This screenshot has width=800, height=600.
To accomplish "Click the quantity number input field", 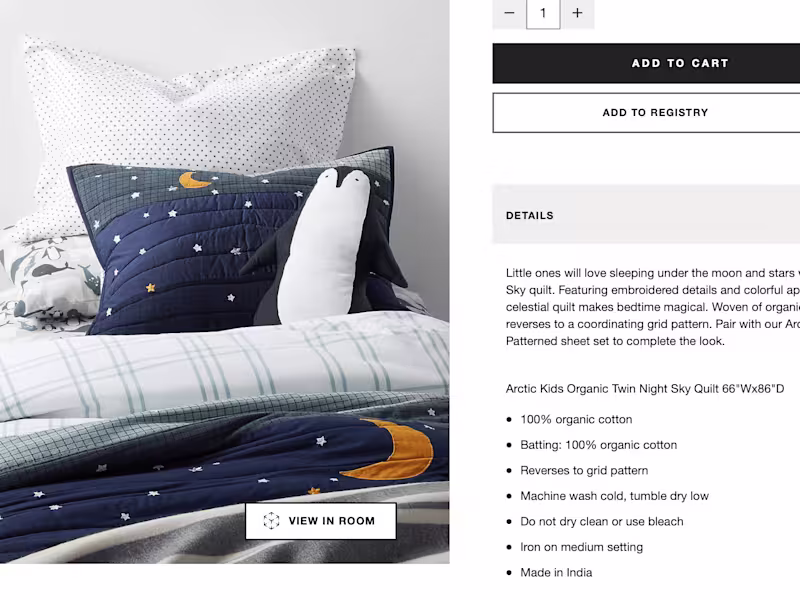I will tap(543, 14).
